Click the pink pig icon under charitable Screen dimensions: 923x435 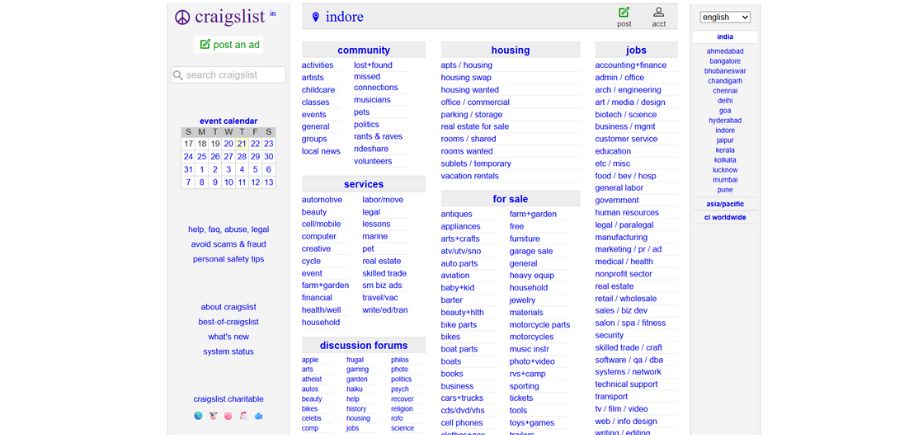point(228,416)
